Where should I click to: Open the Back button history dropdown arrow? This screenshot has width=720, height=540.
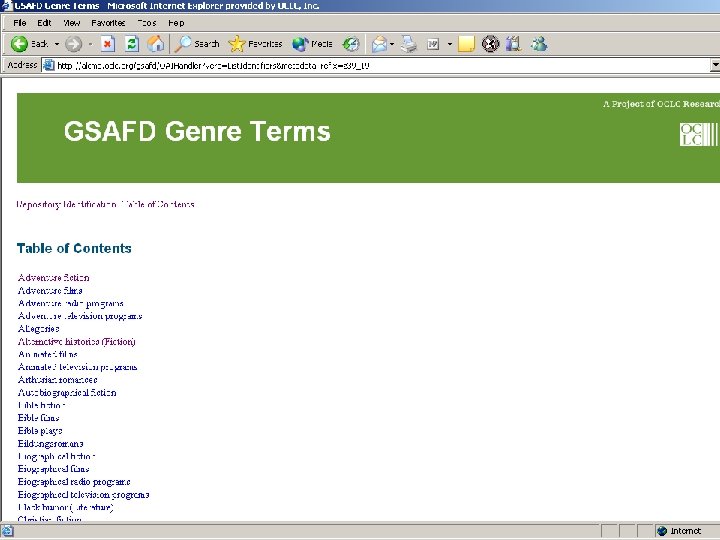tap(57, 44)
